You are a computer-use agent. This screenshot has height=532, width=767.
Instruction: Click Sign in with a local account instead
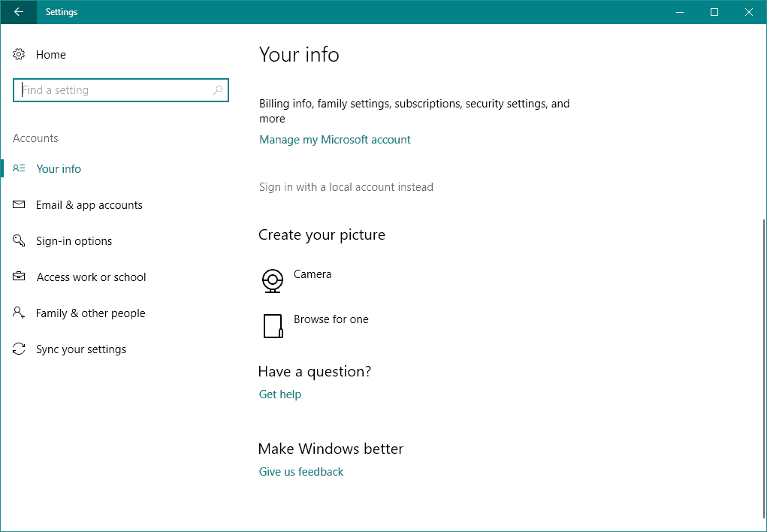(x=346, y=187)
